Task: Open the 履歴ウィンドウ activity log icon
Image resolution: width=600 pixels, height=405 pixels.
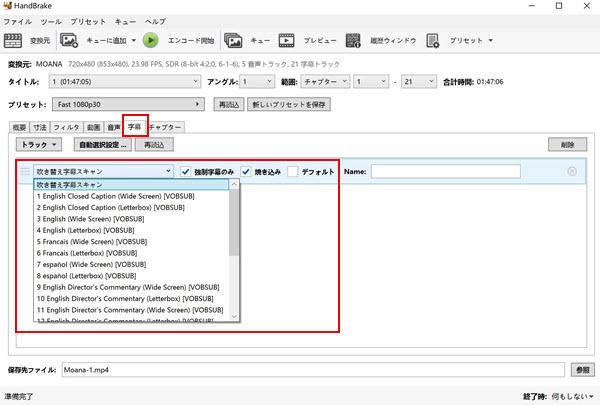Action: (x=353, y=41)
